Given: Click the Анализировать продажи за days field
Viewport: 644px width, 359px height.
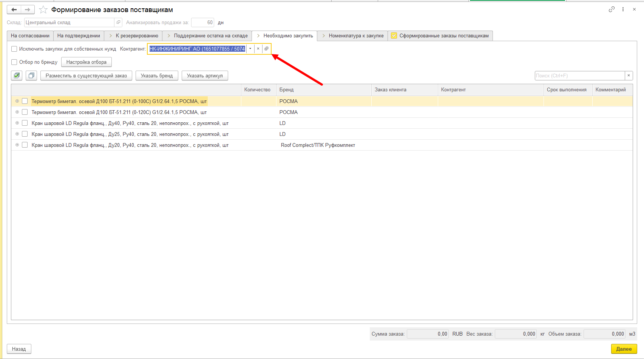Looking at the screenshot, I should pyautogui.click(x=202, y=22).
